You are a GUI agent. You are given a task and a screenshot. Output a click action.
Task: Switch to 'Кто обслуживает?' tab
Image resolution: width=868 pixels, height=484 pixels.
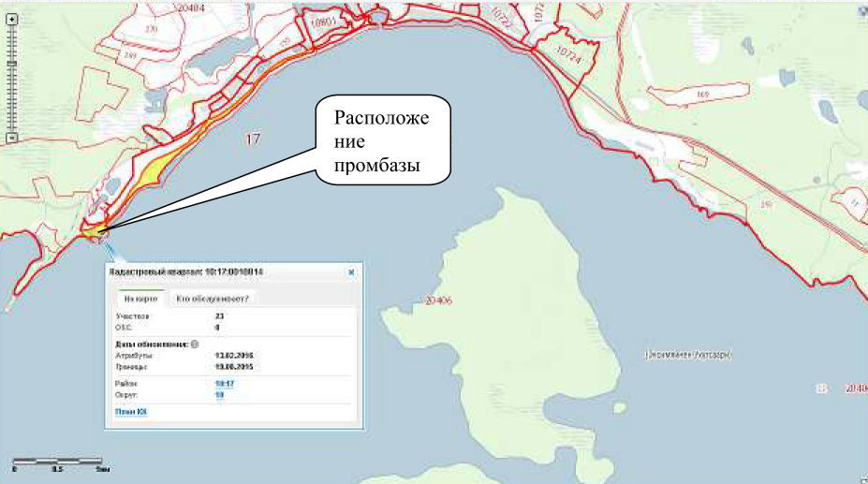pyautogui.click(x=213, y=299)
